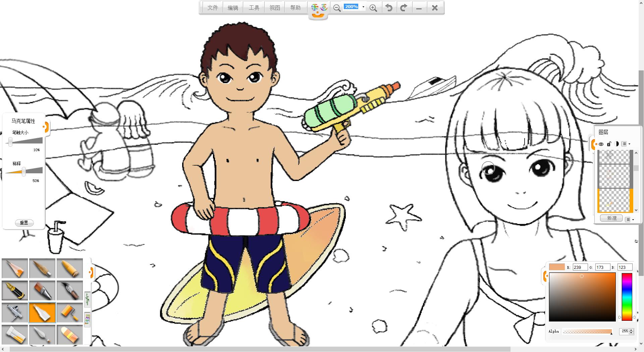644x352 pixels.
Task: Select the fountain pen nib tool
Action: [15, 291]
